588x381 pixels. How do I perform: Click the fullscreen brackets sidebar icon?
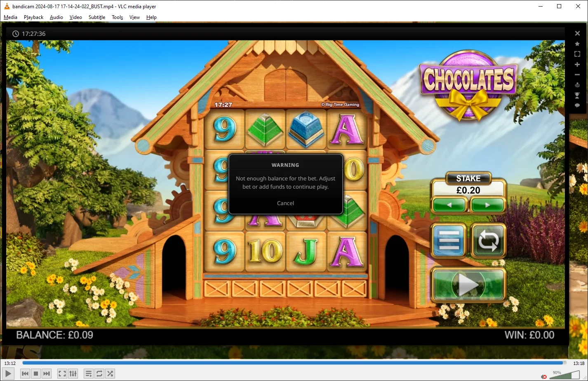click(577, 54)
